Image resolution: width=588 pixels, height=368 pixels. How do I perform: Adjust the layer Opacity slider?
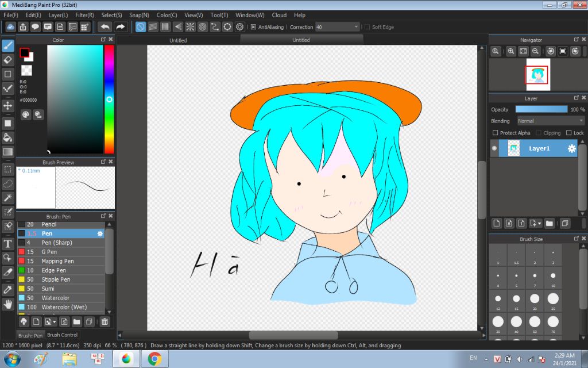[x=541, y=109]
